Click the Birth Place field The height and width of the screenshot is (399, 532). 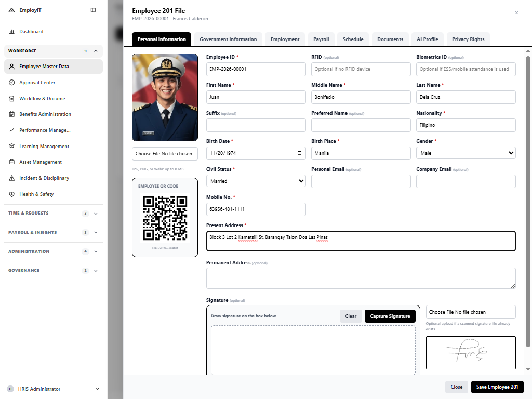pos(361,153)
